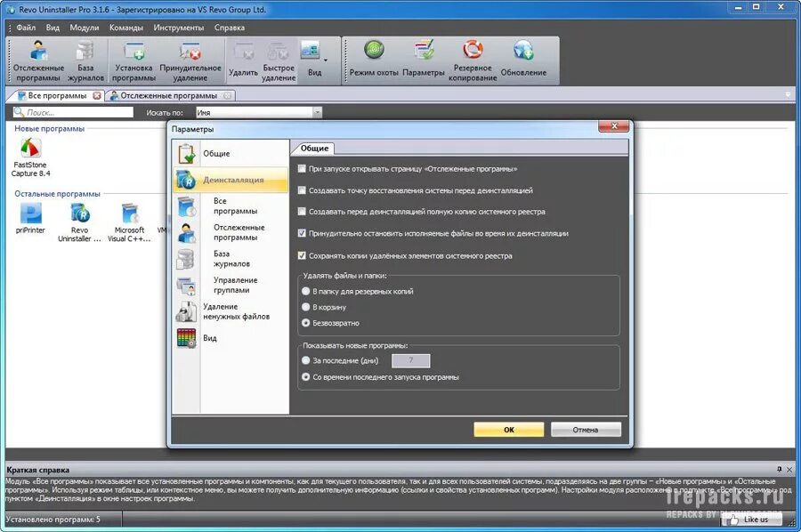Click the Like us button

point(751,520)
